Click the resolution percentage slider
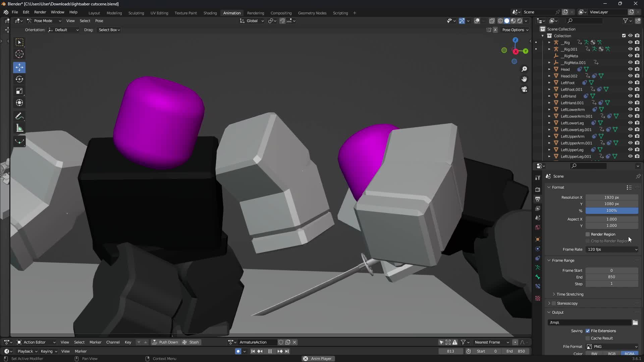 [x=611, y=210]
